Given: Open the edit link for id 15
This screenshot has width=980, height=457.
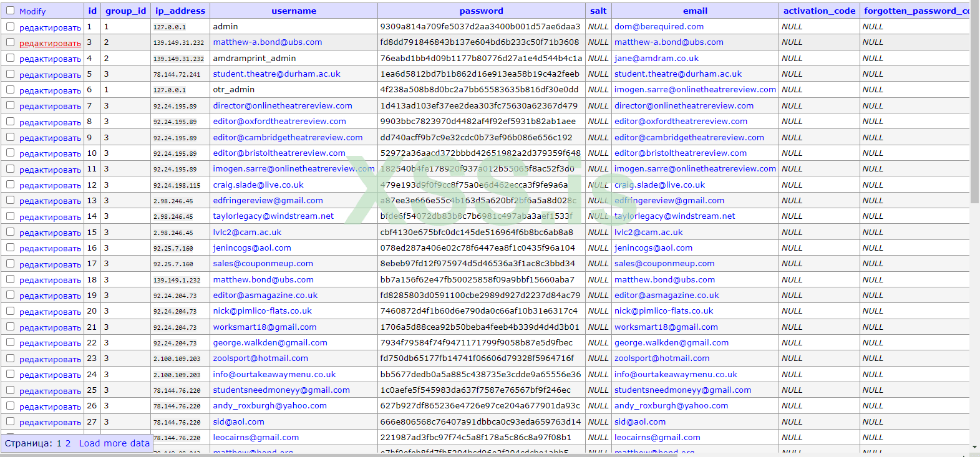Looking at the screenshot, I should point(50,233).
